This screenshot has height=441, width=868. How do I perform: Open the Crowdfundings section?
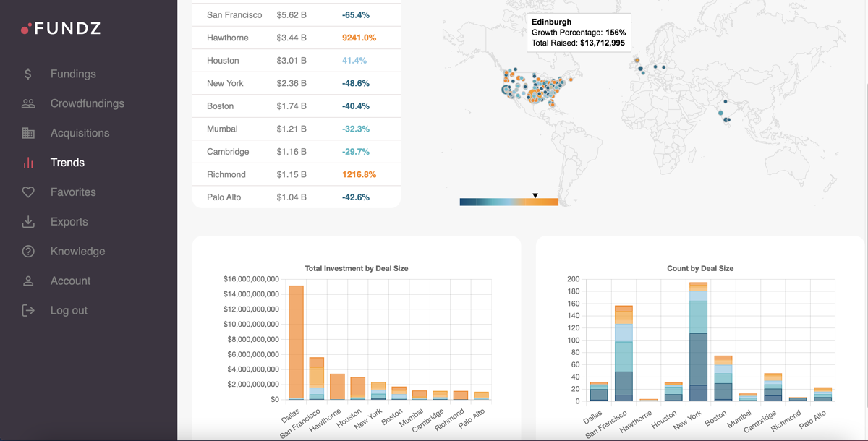click(x=88, y=103)
